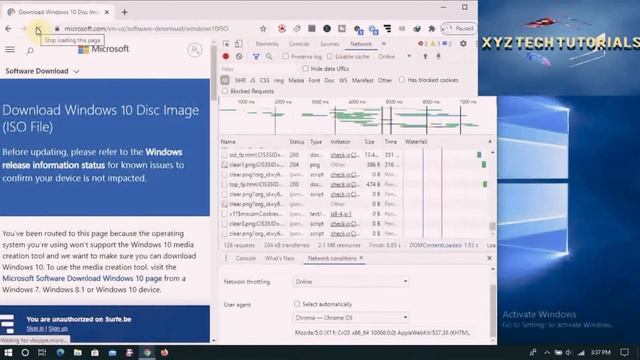Screen dimensions: 640x360
Task: Filter requests by Manifest
Action: point(362,80)
